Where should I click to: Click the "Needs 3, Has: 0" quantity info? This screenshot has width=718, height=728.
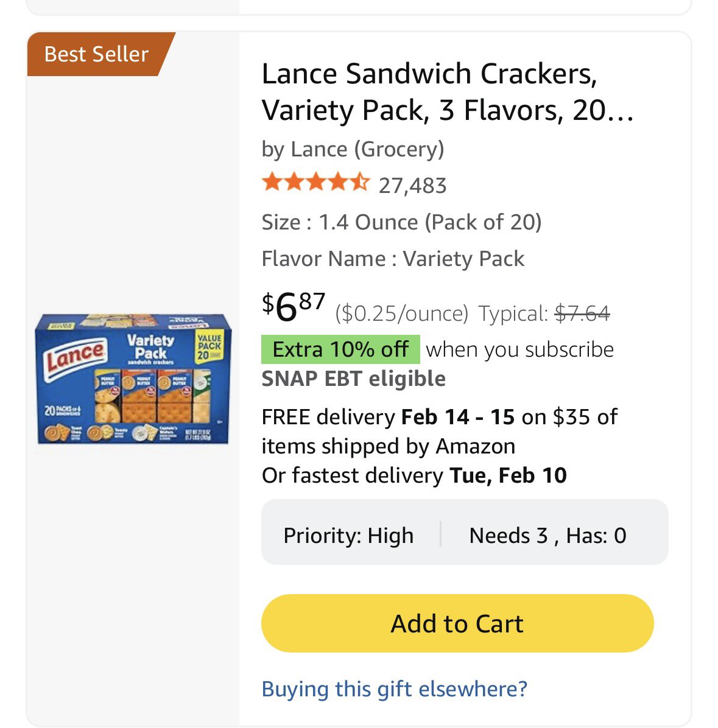point(547,536)
